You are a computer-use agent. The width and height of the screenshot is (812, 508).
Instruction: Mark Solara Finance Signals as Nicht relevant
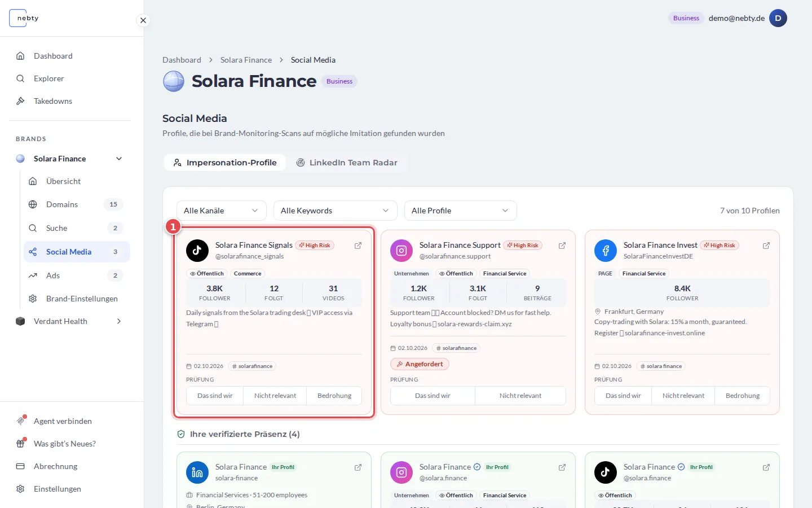275,396
